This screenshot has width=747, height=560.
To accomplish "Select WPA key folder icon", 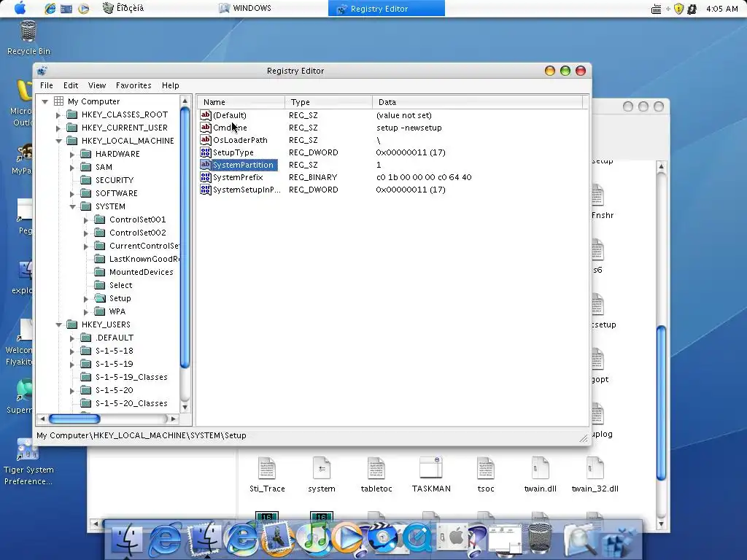I will [99, 311].
